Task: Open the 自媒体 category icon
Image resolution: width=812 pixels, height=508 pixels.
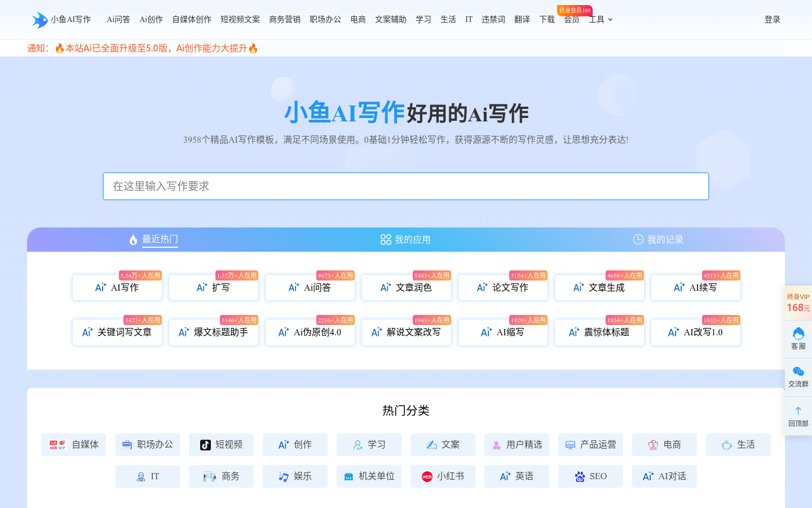Action: [58, 445]
